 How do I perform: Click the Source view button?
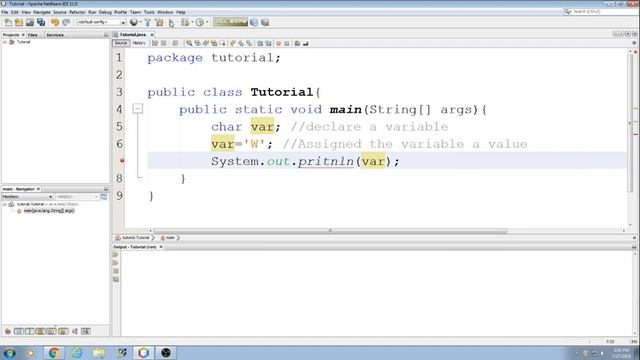121,43
